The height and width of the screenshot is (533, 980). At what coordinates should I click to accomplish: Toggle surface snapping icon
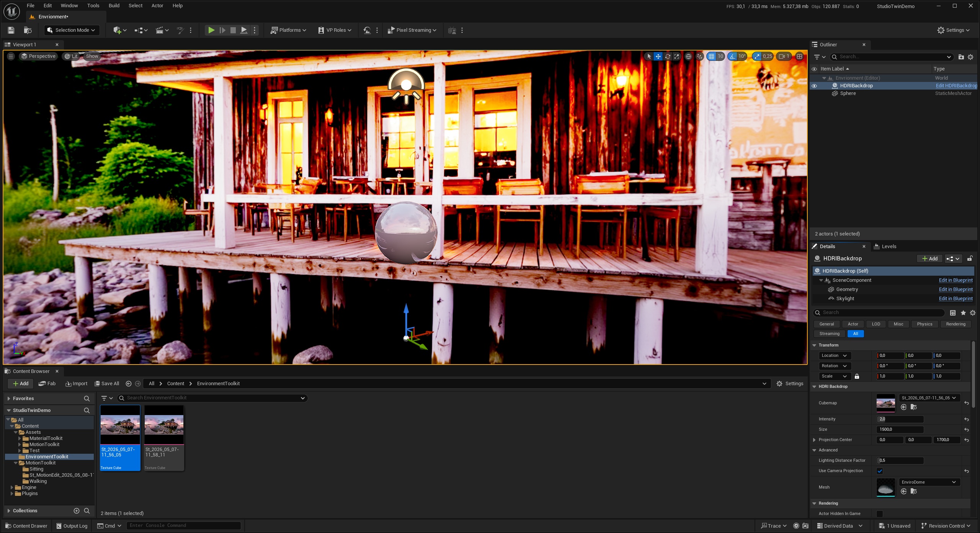[x=699, y=56]
